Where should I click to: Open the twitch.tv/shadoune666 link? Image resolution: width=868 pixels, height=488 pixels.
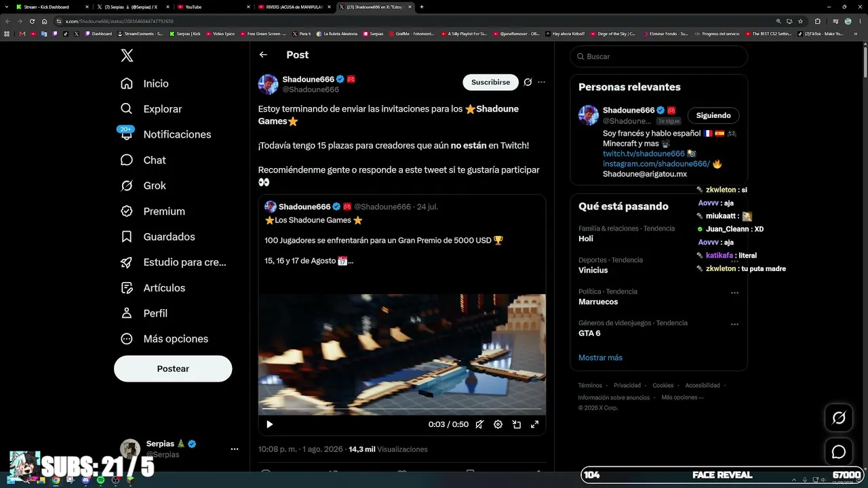point(644,154)
